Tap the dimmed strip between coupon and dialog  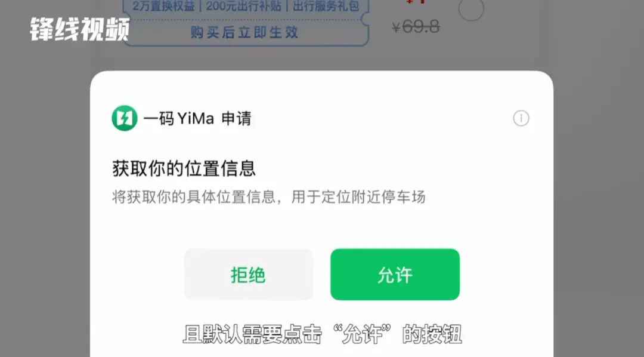coord(321,59)
